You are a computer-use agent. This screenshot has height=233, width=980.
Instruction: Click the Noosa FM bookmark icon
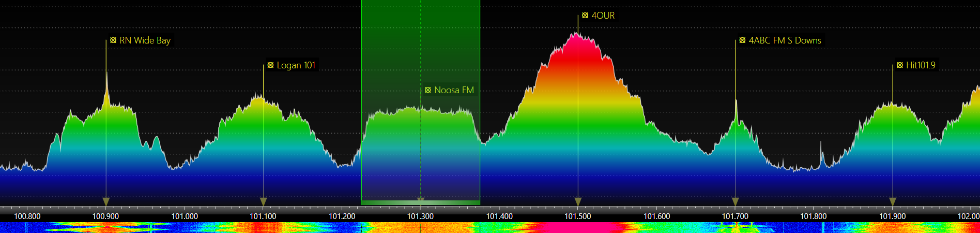tap(427, 90)
